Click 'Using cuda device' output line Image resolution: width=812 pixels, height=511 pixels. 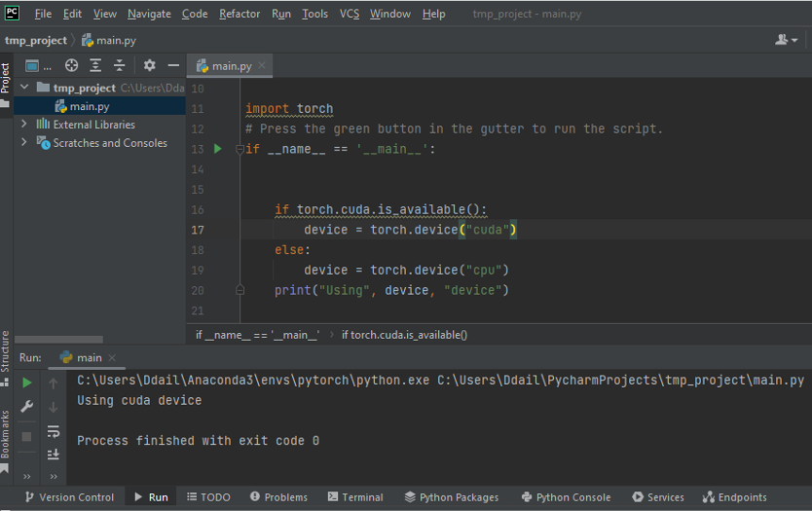[x=139, y=401]
